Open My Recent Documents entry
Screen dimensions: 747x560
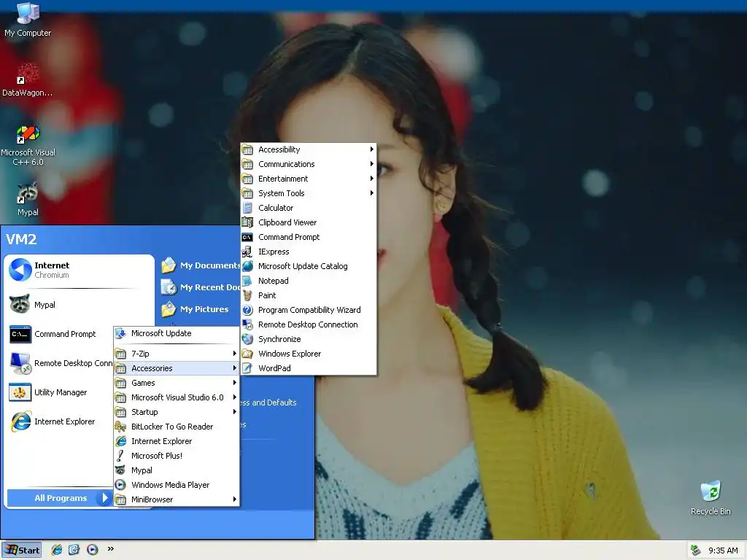(200, 287)
